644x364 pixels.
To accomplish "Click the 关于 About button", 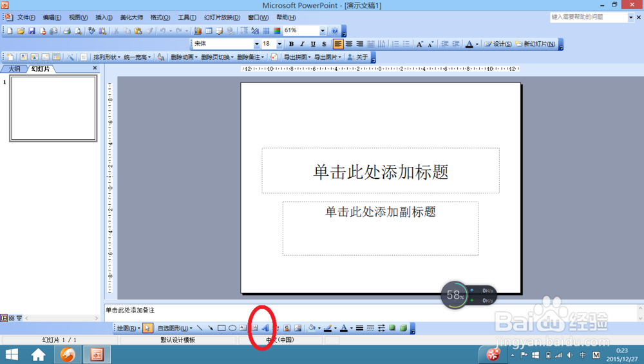I will [357, 57].
